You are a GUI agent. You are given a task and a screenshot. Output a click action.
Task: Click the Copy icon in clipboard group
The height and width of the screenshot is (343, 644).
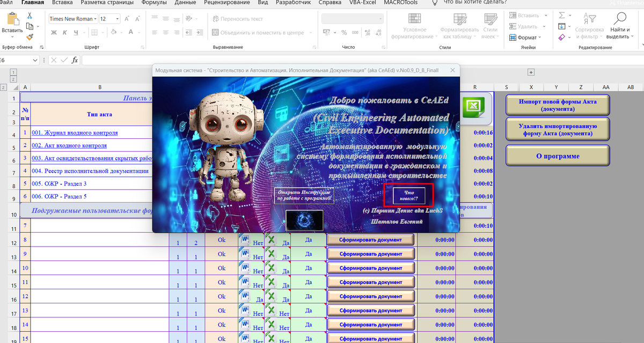click(30, 26)
